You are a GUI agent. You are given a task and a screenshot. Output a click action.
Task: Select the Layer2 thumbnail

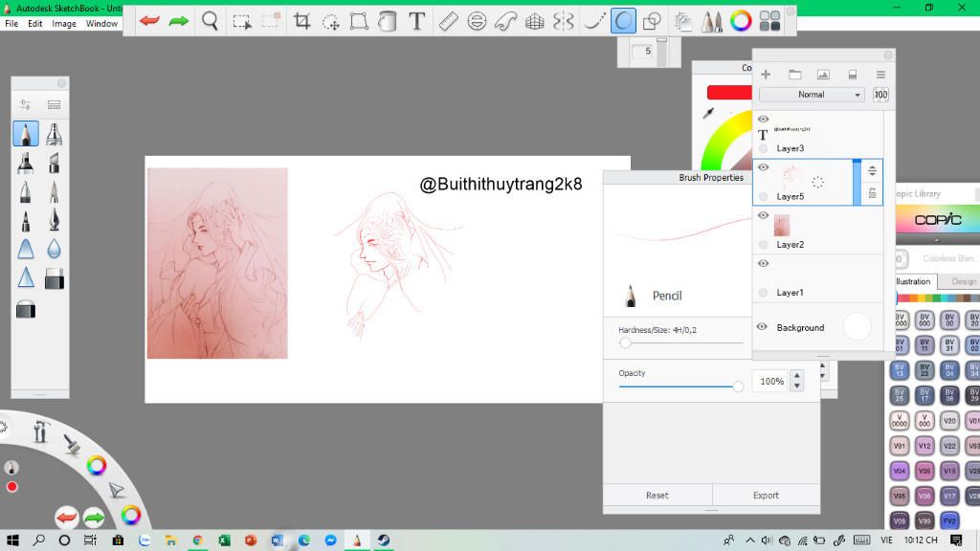(782, 225)
